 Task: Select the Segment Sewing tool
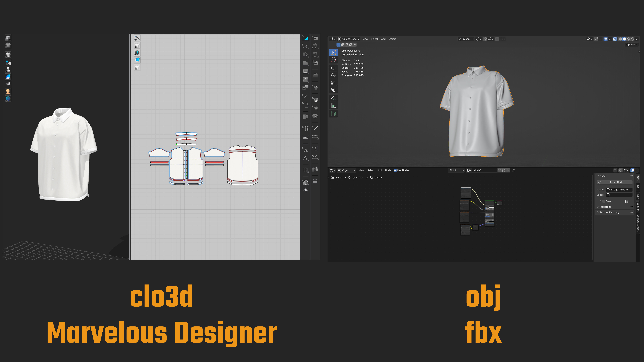(315, 46)
